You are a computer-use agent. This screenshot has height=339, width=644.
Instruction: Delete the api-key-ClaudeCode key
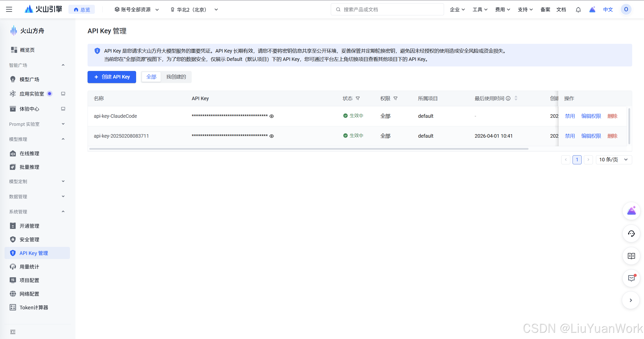(x=613, y=116)
